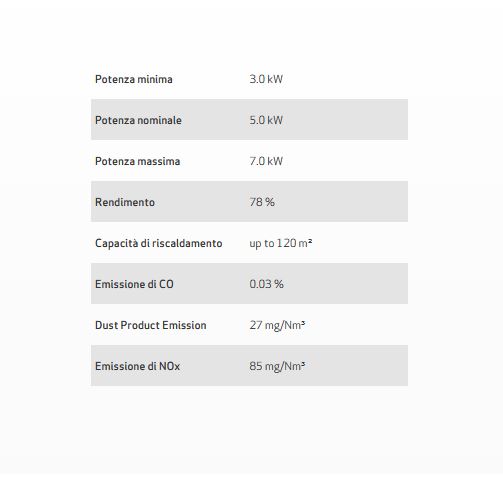Image resolution: width=503 pixels, height=482 pixels.
Task: Click empty space in the Potenza nominale row
Action: (x=347, y=120)
